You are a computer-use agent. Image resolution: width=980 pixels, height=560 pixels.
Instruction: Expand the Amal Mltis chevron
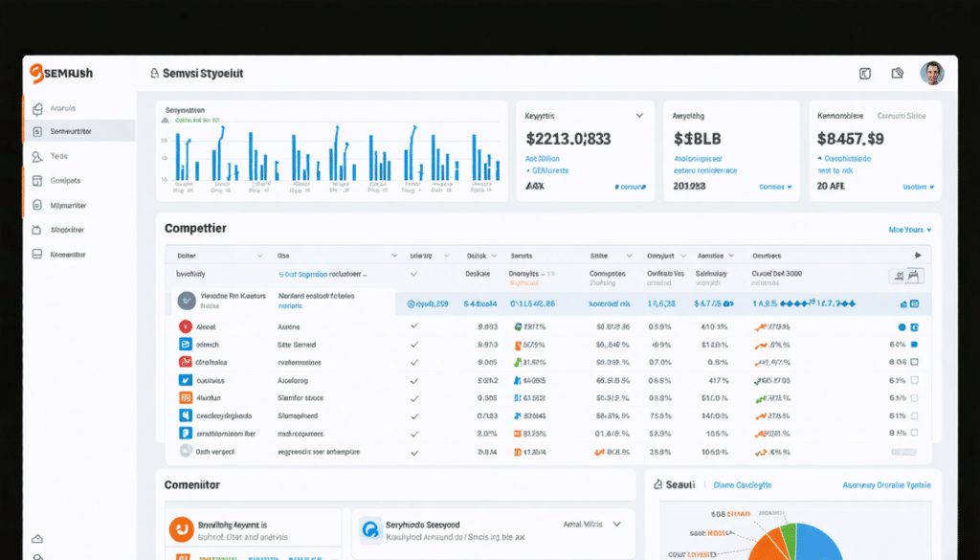pos(617,525)
